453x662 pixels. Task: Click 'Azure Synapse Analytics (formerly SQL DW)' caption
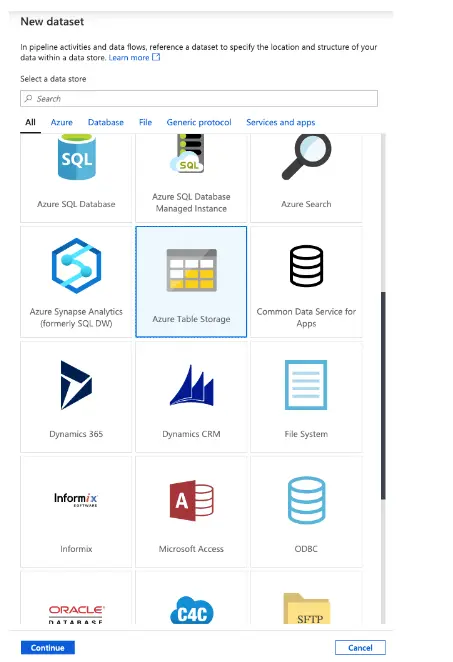[76, 317]
